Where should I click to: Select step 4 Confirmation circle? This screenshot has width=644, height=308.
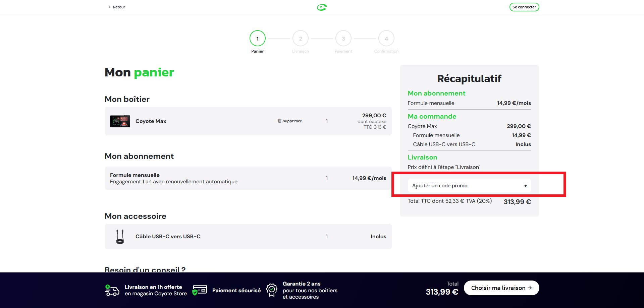pos(386,39)
